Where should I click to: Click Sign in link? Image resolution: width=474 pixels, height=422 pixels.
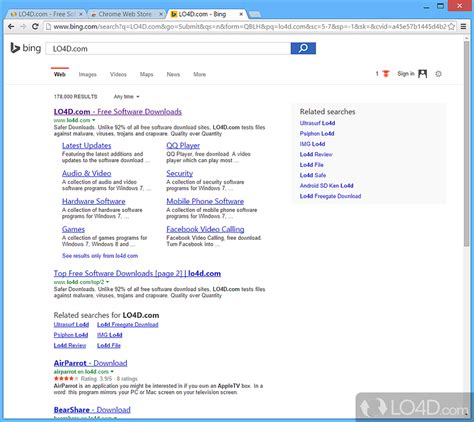[x=406, y=74]
